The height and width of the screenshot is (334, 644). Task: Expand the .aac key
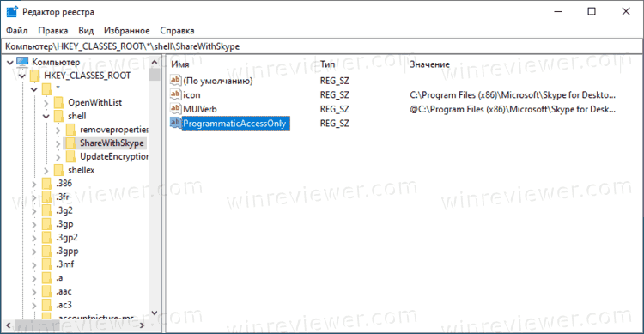(34, 292)
